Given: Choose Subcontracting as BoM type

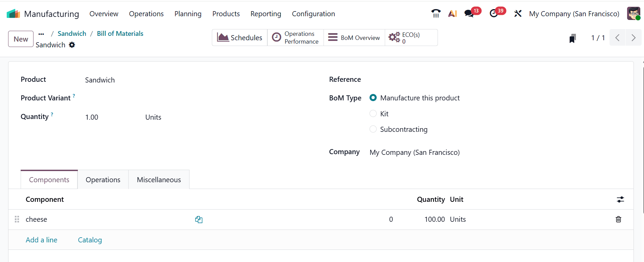Looking at the screenshot, I should pos(373,129).
